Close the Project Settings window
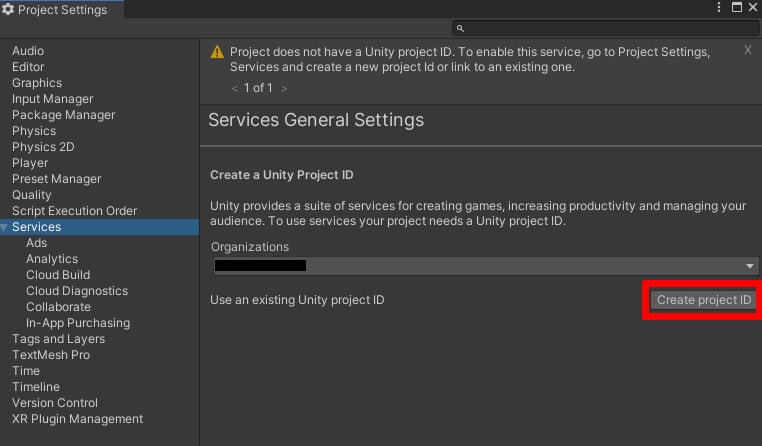Image resolution: width=762 pixels, height=446 pixels. point(753,7)
